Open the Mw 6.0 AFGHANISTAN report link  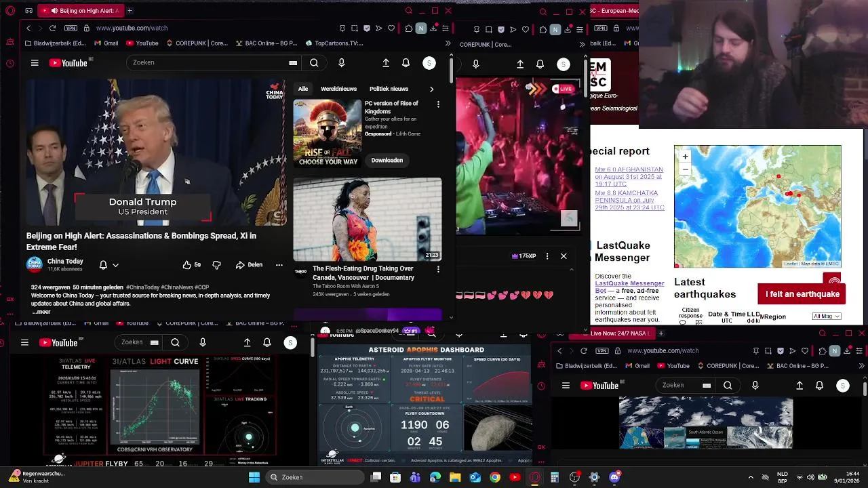click(x=629, y=177)
